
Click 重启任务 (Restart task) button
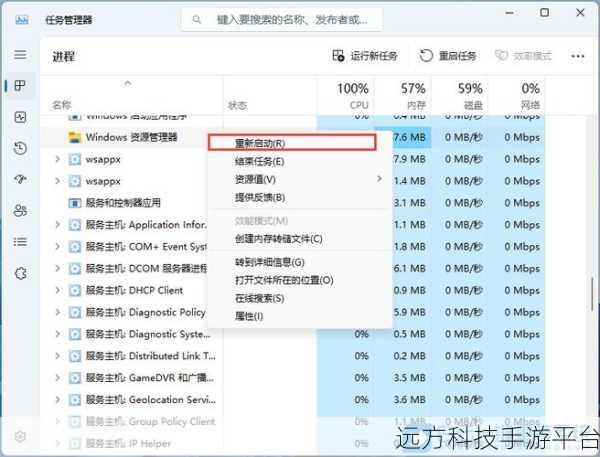448,56
